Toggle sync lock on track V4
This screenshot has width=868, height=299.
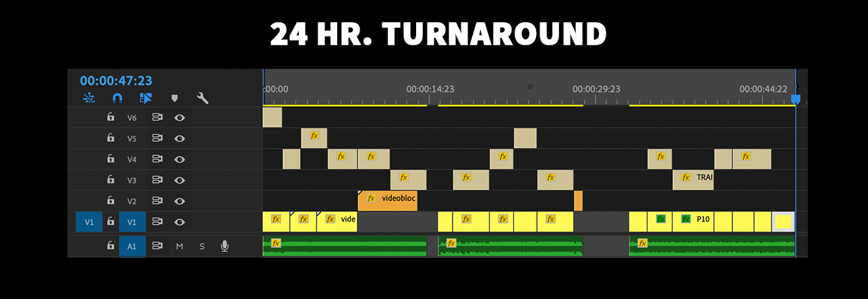[157, 159]
